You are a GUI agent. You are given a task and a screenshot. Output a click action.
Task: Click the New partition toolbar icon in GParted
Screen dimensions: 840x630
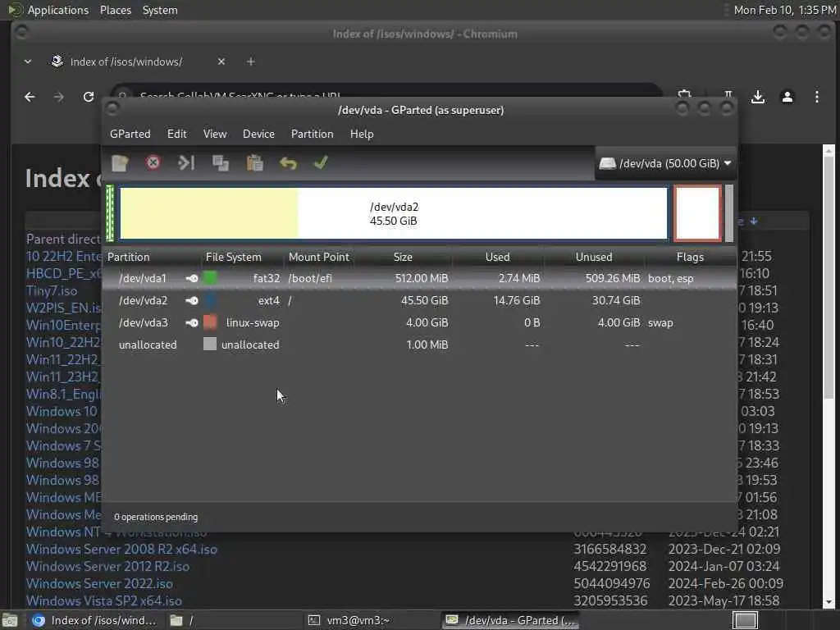(x=120, y=163)
